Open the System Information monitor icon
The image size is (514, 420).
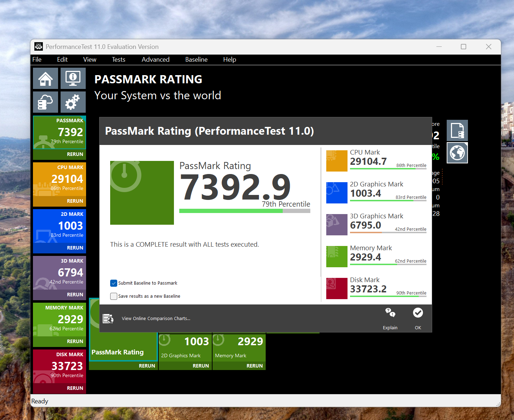(73, 78)
